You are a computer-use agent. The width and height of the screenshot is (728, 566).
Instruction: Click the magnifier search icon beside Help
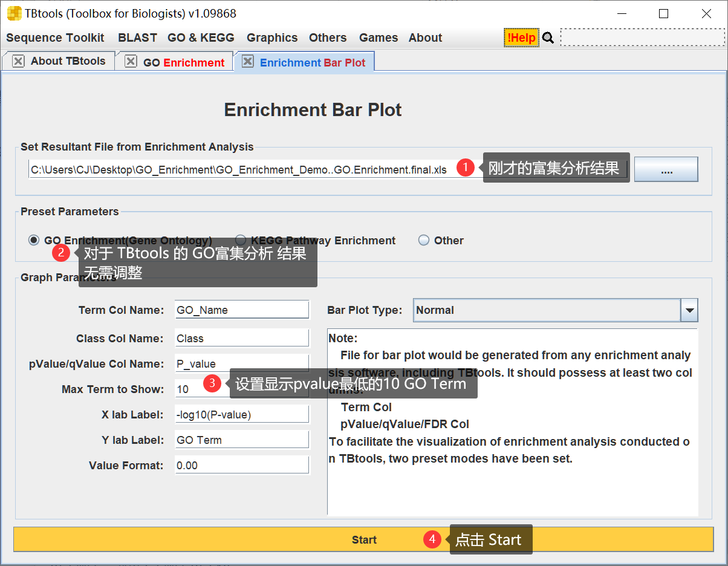pyautogui.click(x=548, y=38)
